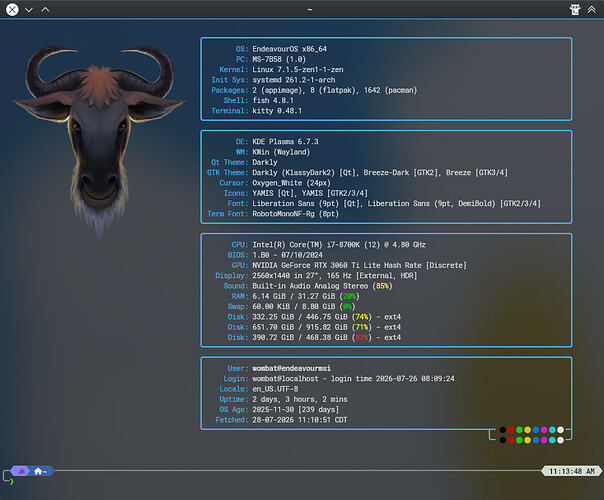This screenshot has width=604, height=500.
Task: Click the Uptime "2 days, 3 hours, 2 mins"
Action: click(x=300, y=399)
